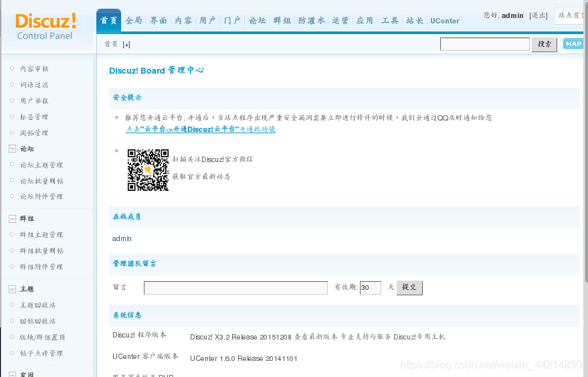588x377 pixels.
Task: Open 淘帖管理 in sidebar
Action: (34, 133)
